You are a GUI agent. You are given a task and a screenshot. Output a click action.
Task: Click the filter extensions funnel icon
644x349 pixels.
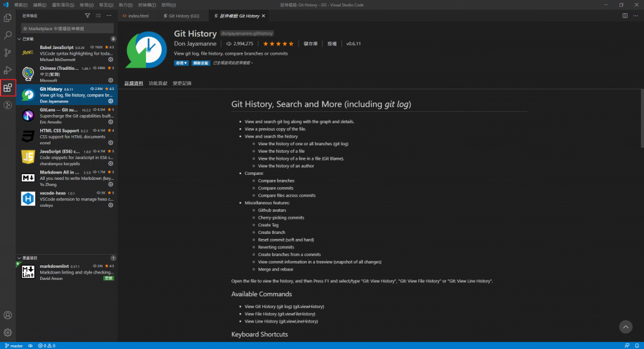[87, 16]
